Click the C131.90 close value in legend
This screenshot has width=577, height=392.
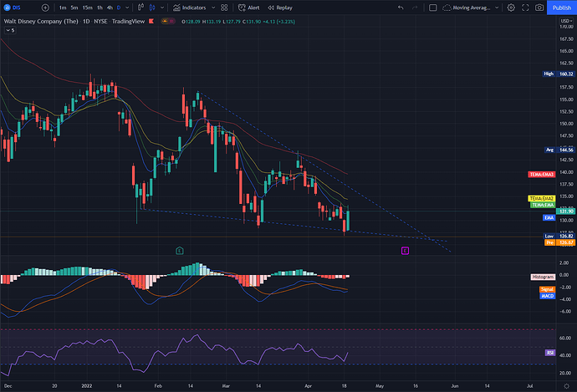(252, 22)
